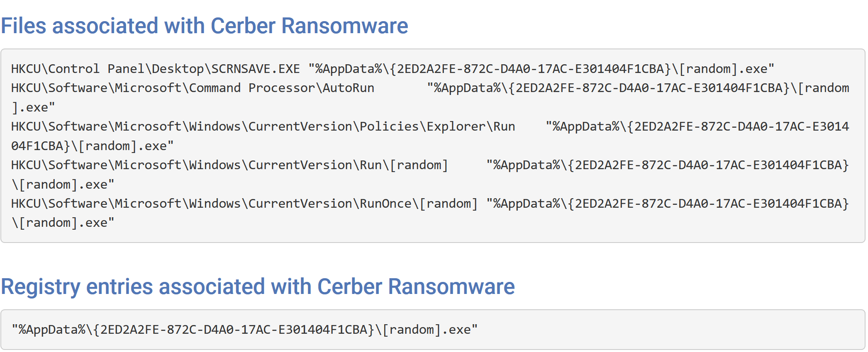Click the 'Registry' word in second heading

tap(41, 287)
